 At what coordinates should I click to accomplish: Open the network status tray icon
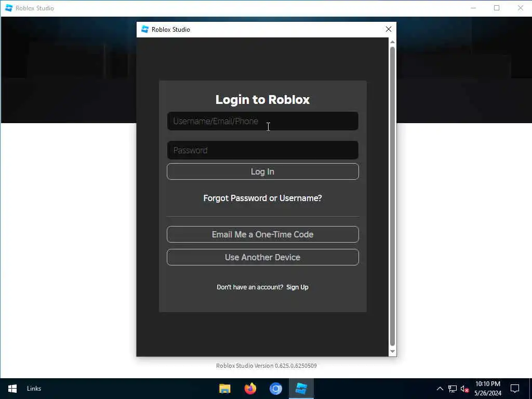point(453,389)
